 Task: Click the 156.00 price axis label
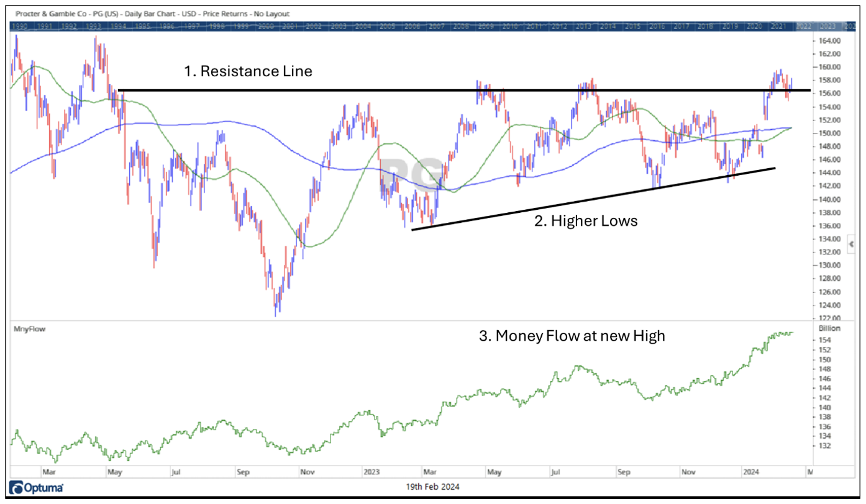tap(829, 93)
